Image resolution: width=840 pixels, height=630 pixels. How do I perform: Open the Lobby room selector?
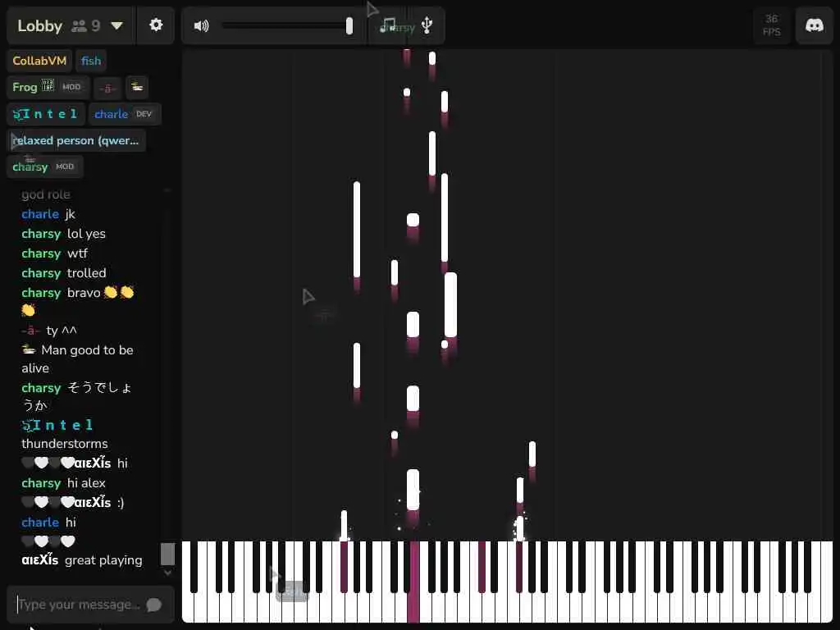click(x=71, y=25)
